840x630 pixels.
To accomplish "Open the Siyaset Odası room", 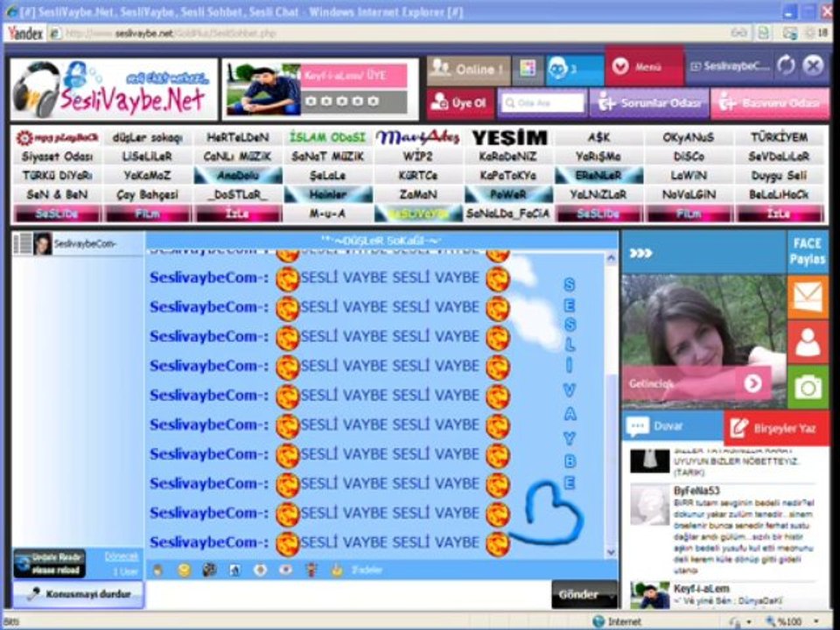I will 57,157.
